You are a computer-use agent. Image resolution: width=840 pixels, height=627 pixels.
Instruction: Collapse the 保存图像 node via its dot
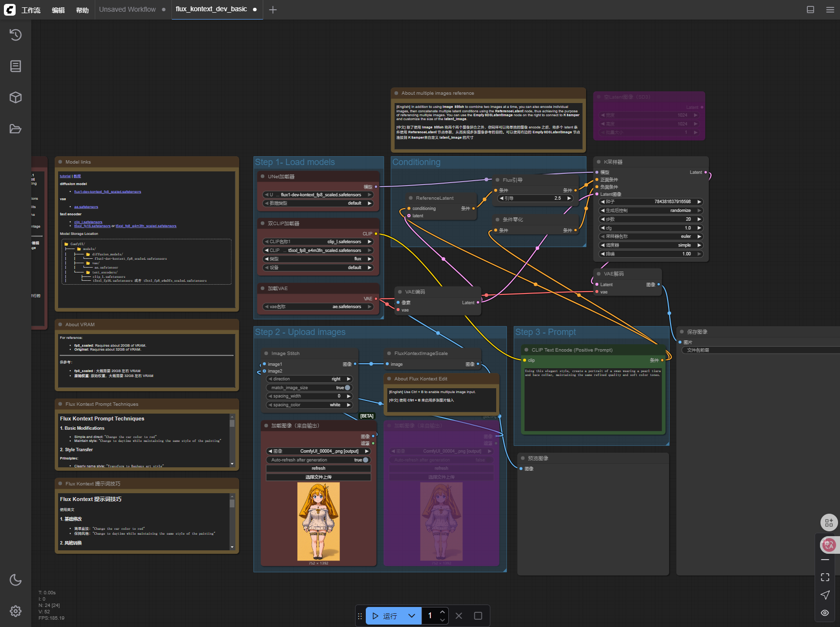(682, 332)
